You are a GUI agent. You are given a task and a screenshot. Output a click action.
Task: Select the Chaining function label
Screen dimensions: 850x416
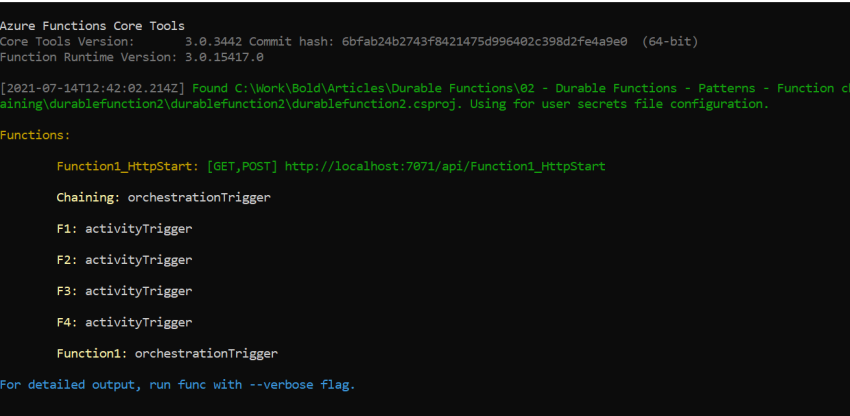click(88, 197)
